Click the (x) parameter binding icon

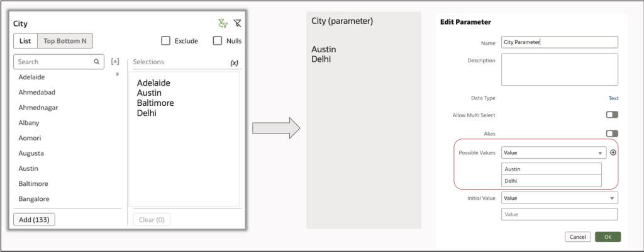[234, 63]
